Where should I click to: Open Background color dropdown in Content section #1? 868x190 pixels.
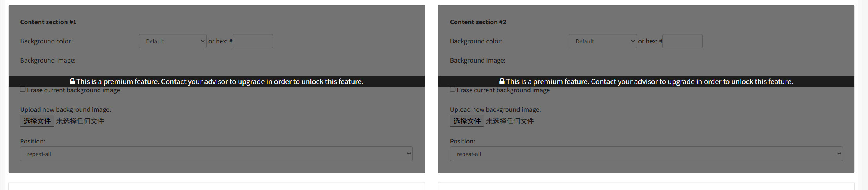click(x=172, y=41)
